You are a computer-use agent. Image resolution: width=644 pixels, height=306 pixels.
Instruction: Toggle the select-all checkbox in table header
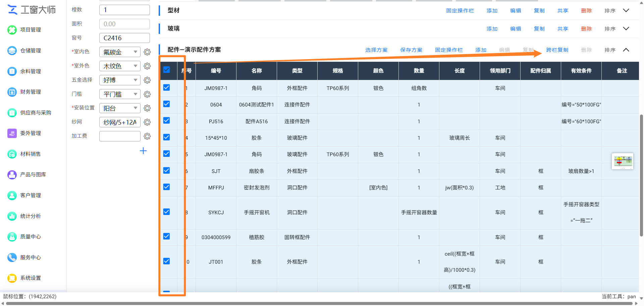pos(166,70)
